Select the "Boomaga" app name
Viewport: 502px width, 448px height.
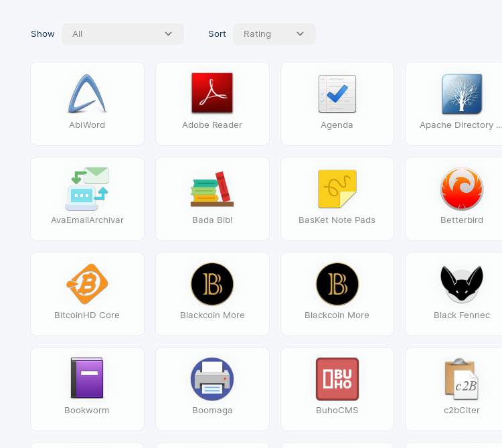(212, 410)
